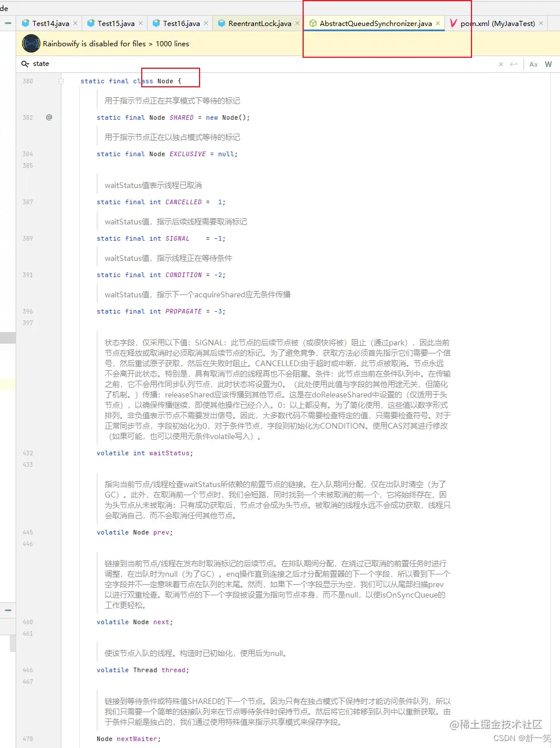The width and height of the screenshot is (560, 748).
Task: Toggle the Words (W) search option
Action: [x=548, y=64]
